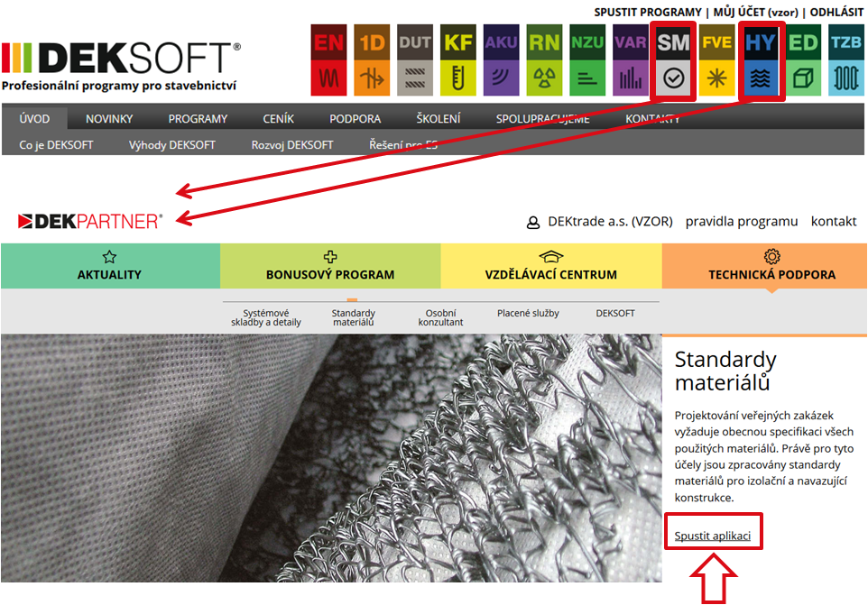Select the 'Osobní konzultant' subtab

pos(440,317)
